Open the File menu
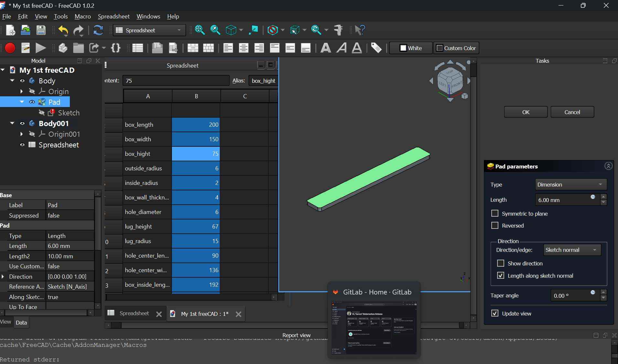The image size is (618, 364). pos(6,16)
